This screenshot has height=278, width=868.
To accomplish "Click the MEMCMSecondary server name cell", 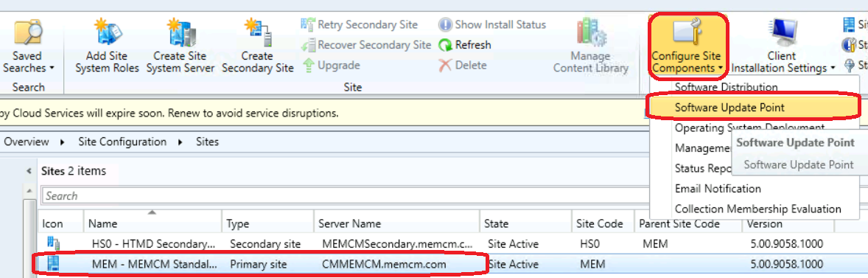I will pyautogui.click(x=397, y=243).
